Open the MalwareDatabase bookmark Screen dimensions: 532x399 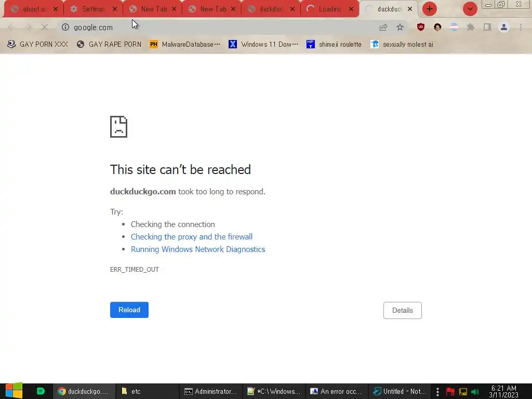click(x=185, y=45)
